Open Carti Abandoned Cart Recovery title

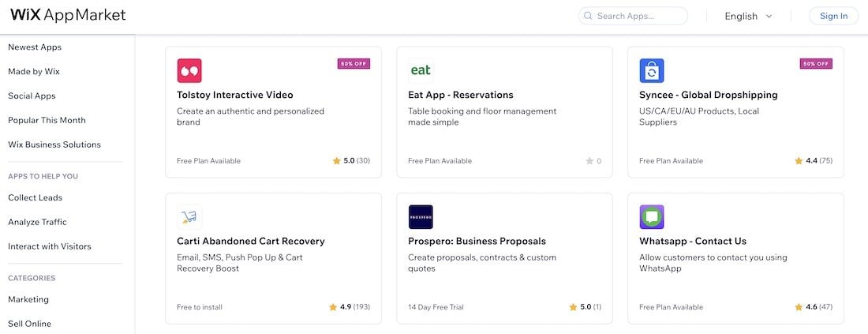pyautogui.click(x=251, y=241)
